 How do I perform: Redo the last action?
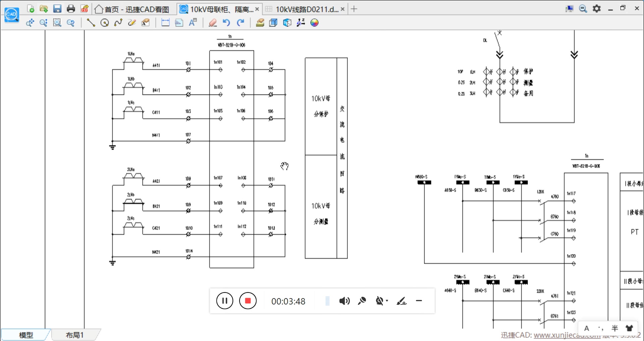pos(240,23)
